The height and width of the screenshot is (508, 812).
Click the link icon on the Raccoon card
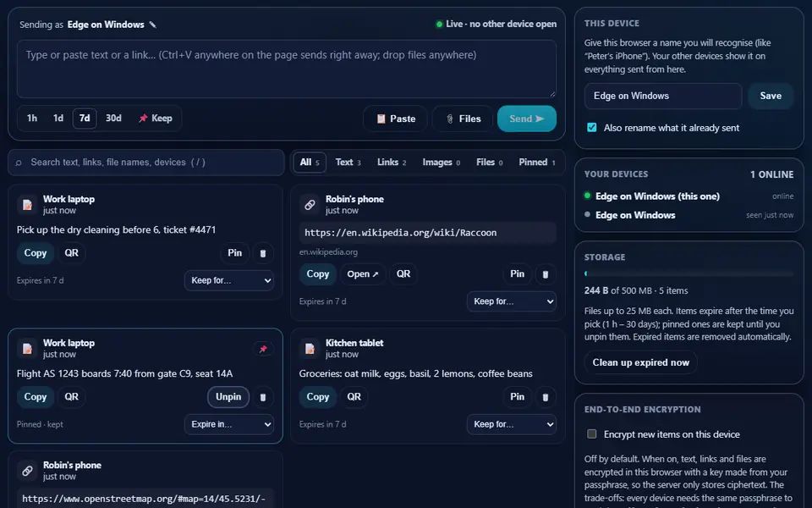(x=310, y=205)
